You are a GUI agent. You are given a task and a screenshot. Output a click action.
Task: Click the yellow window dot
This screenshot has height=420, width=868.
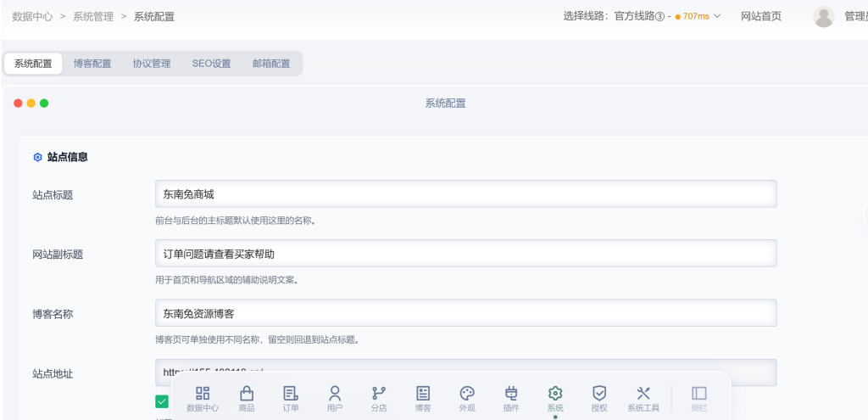pos(31,103)
